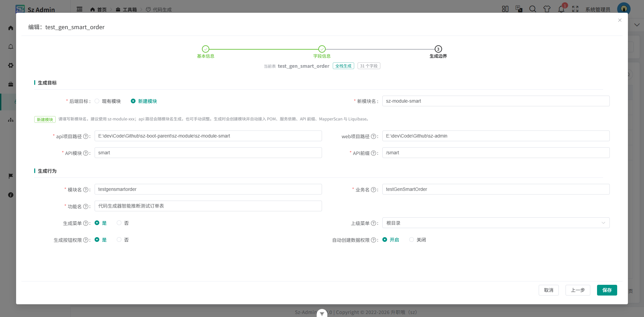Focus the 功能名 input field
The width and height of the screenshot is (644, 317).
pyautogui.click(x=208, y=206)
